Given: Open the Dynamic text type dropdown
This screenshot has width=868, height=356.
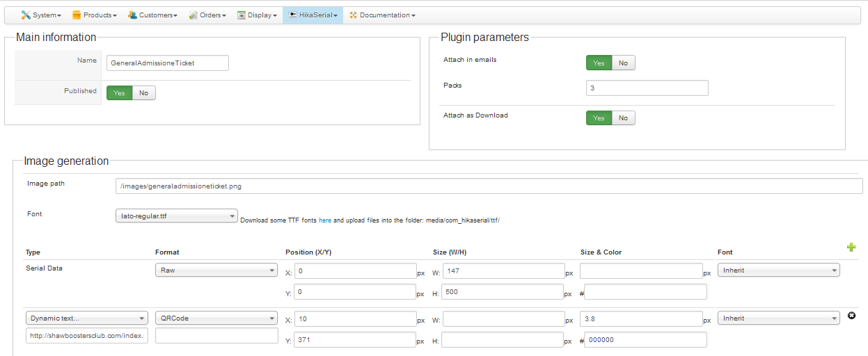Looking at the screenshot, I should point(86,318).
